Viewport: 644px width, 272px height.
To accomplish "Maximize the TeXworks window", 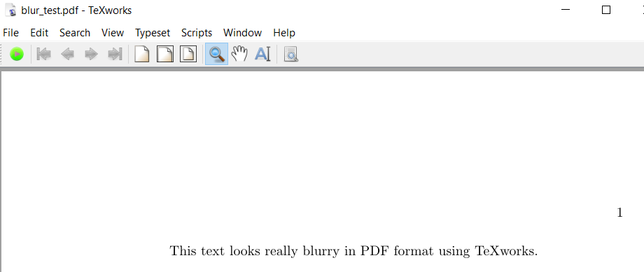I will pyautogui.click(x=605, y=10).
